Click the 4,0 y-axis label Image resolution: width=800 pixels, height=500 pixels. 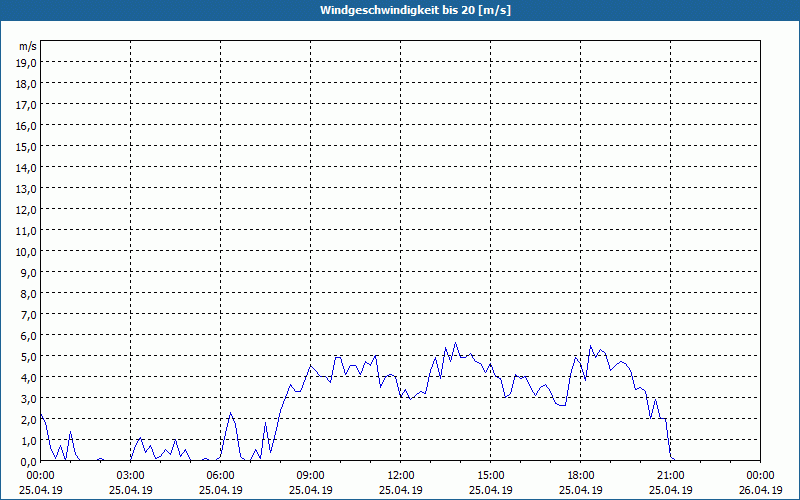coord(29,378)
